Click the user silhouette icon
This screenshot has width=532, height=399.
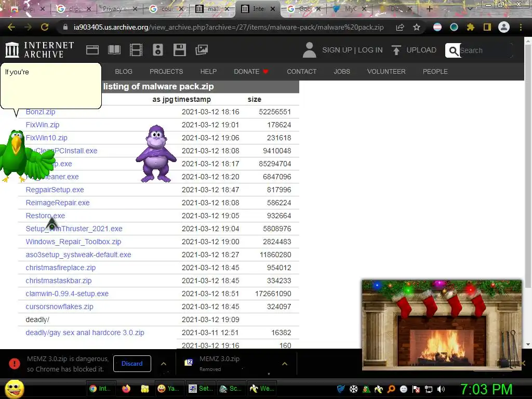click(x=309, y=50)
